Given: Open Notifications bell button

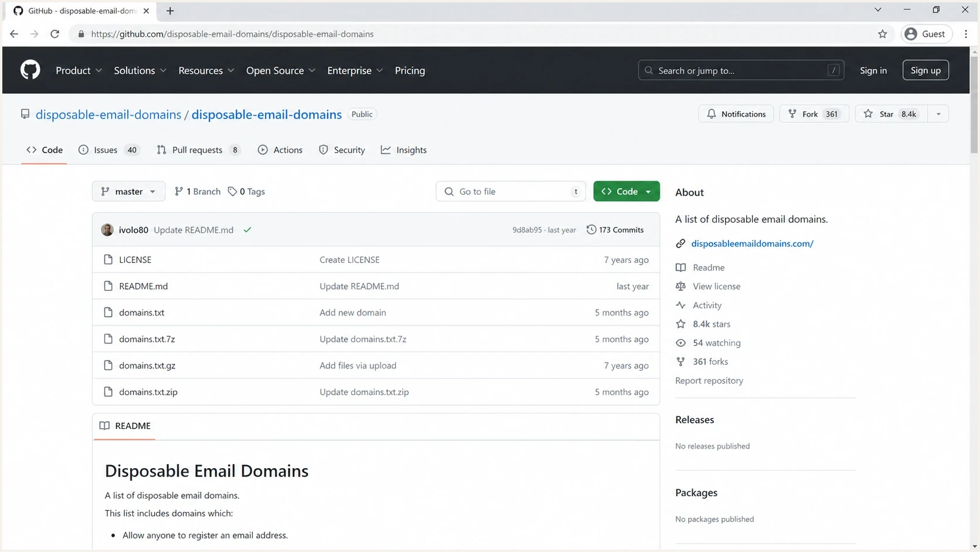Looking at the screenshot, I should [736, 114].
